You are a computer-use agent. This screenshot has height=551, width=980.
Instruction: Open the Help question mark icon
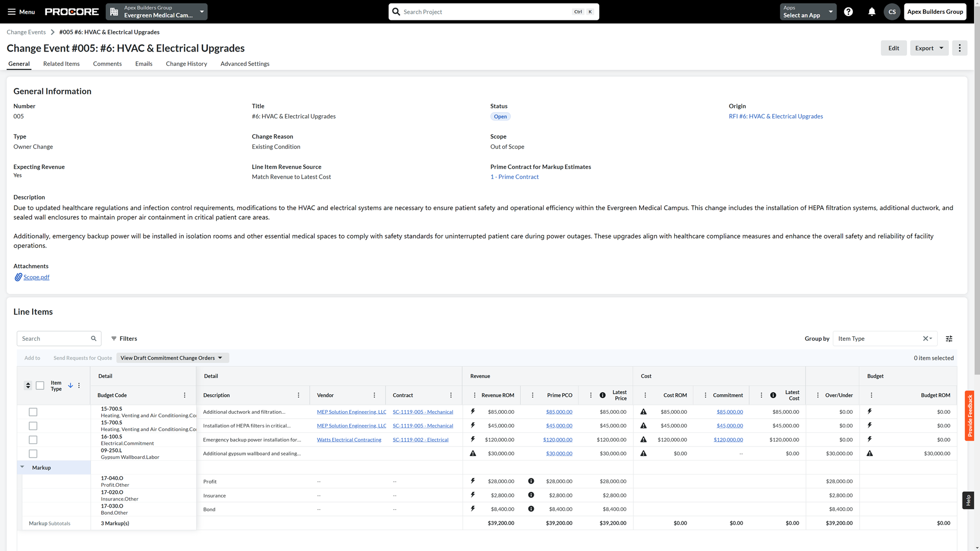tap(849, 12)
